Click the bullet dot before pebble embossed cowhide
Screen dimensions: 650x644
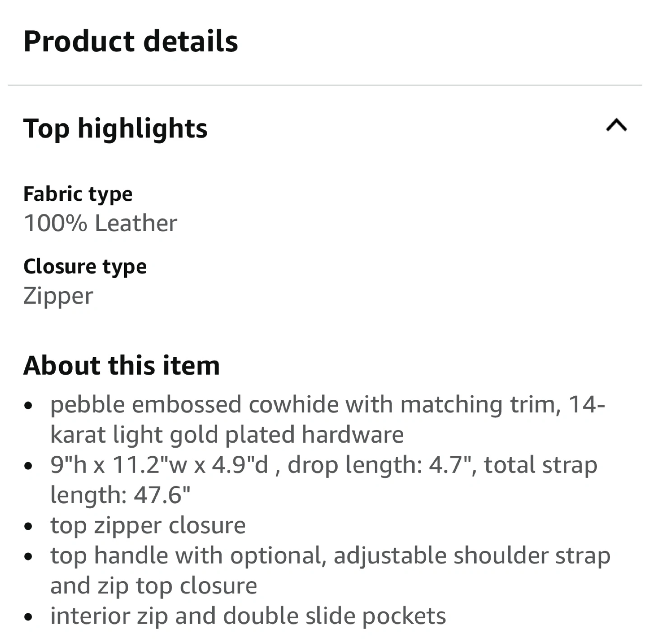tap(28, 406)
